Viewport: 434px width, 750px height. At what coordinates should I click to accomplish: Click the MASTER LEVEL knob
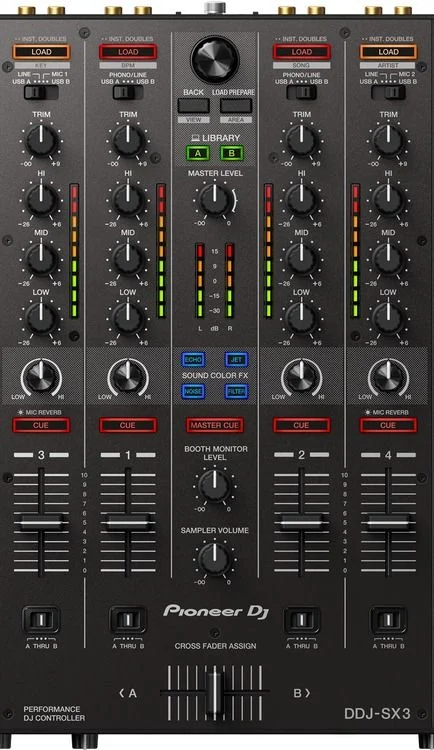point(215,199)
